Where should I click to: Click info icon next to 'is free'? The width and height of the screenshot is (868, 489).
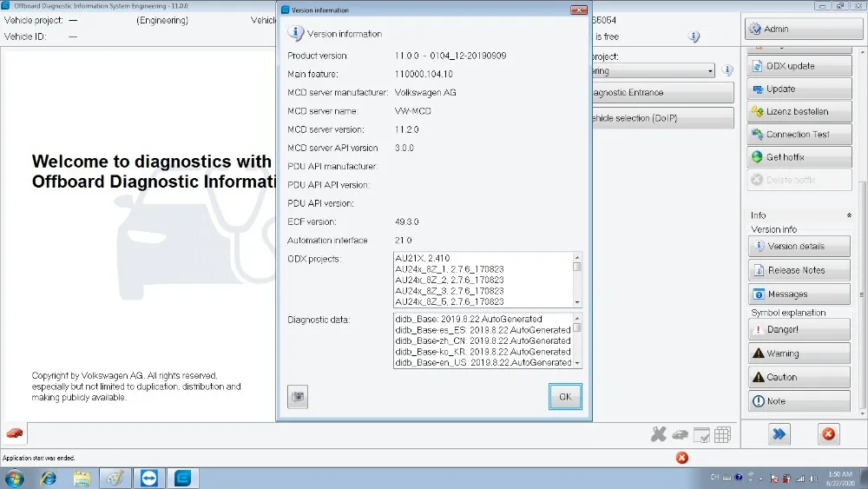pyautogui.click(x=694, y=36)
